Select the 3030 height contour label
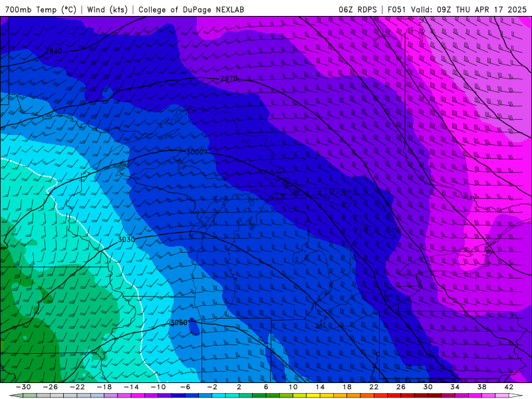The image size is (532, 399). click(x=126, y=239)
